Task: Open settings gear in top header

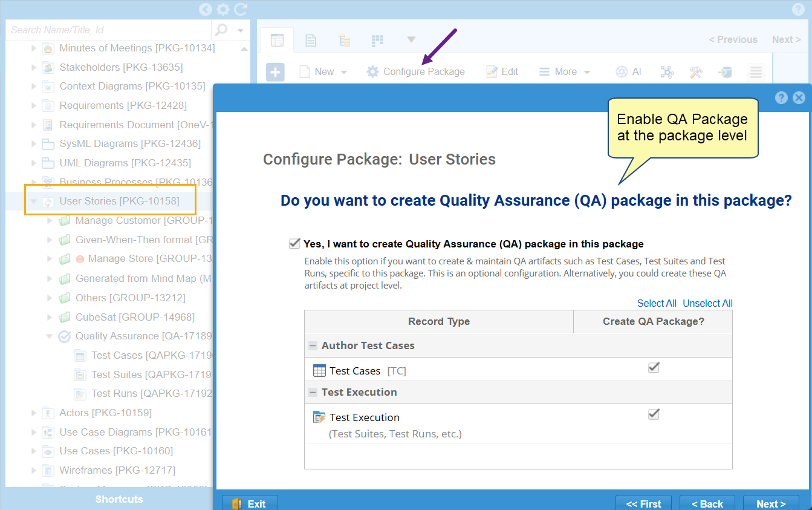Action: [x=223, y=9]
